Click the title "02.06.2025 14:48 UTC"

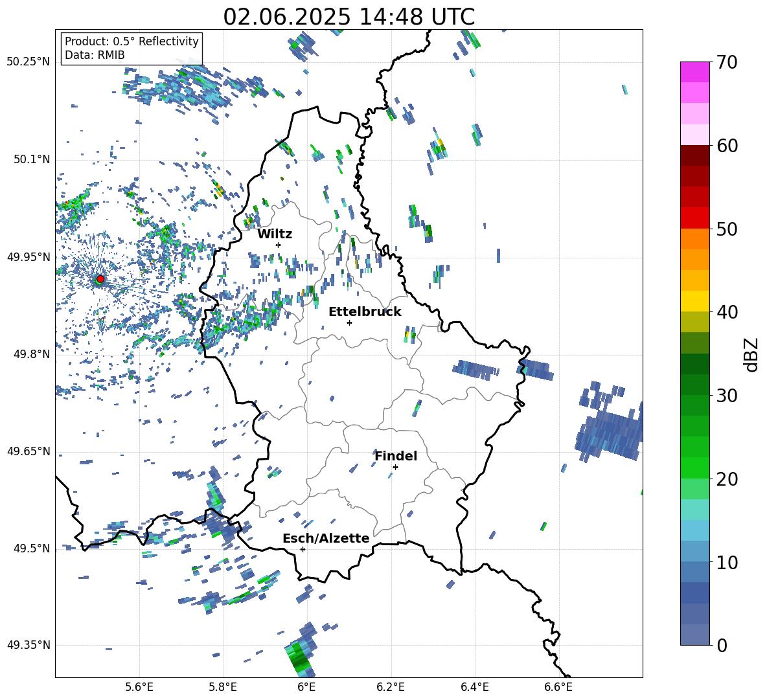coord(349,17)
